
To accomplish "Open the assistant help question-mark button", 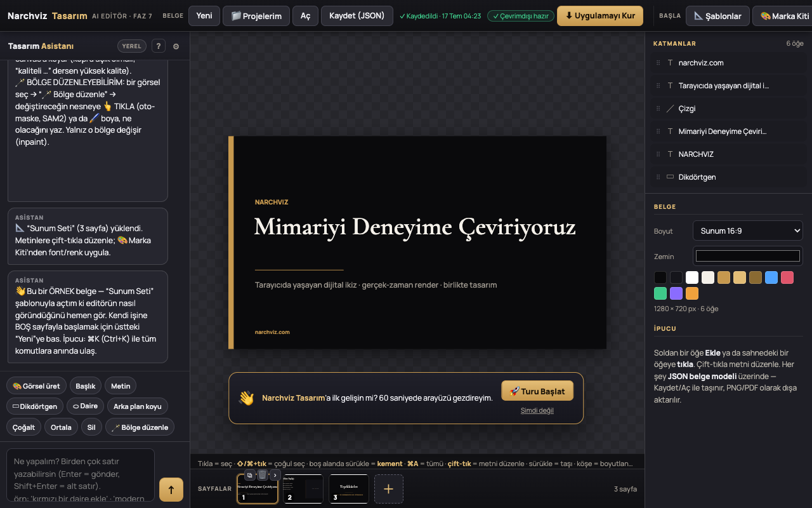I will pos(158,46).
